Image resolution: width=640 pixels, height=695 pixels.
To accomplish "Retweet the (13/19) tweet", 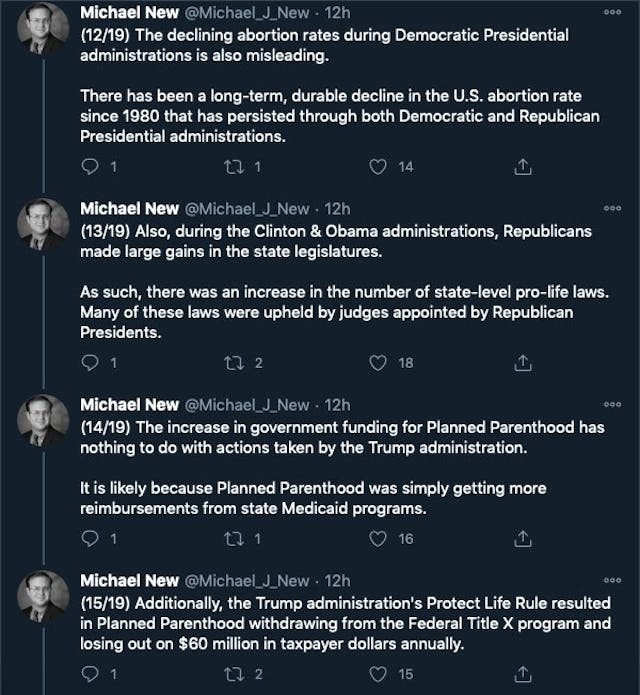I will [234, 362].
